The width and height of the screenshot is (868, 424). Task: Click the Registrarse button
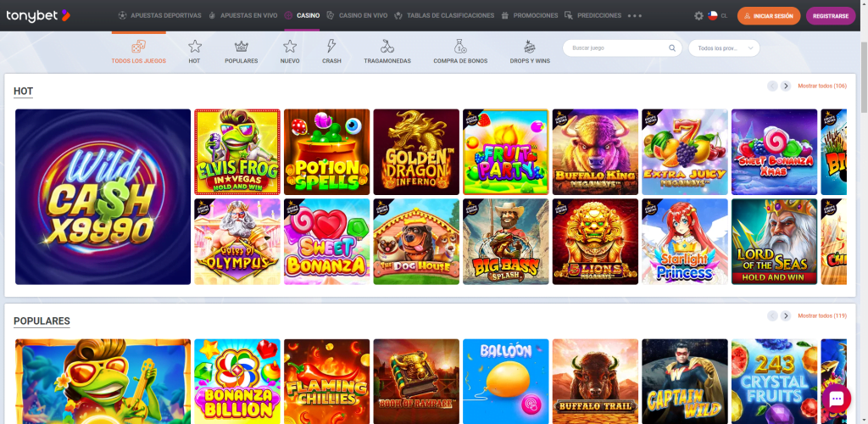point(831,16)
